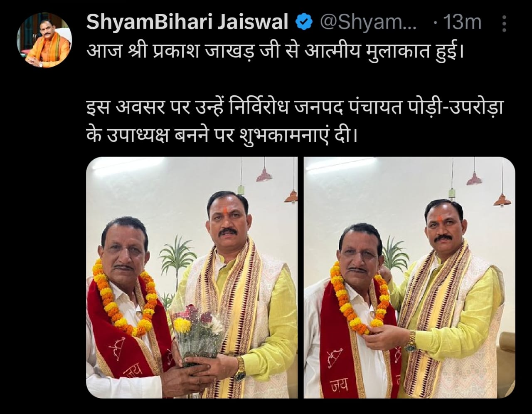Click the gold wristwatch in right photo

point(411,341)
